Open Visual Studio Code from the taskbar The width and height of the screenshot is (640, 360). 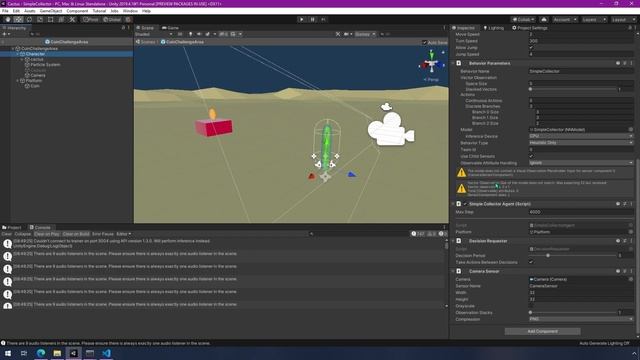click(x=106, y=353)
